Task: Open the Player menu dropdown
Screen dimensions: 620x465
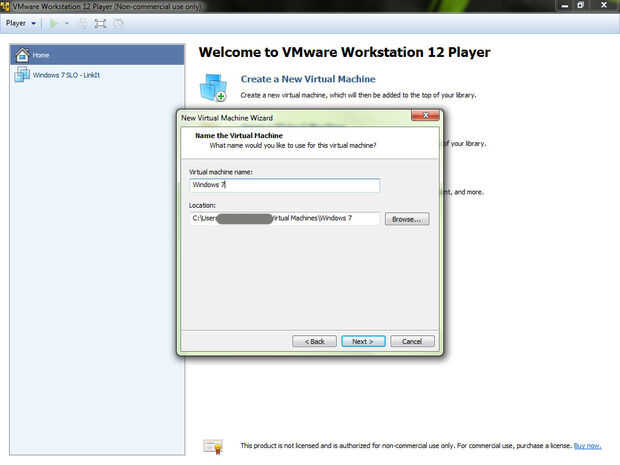Action: tap(21, 23)
